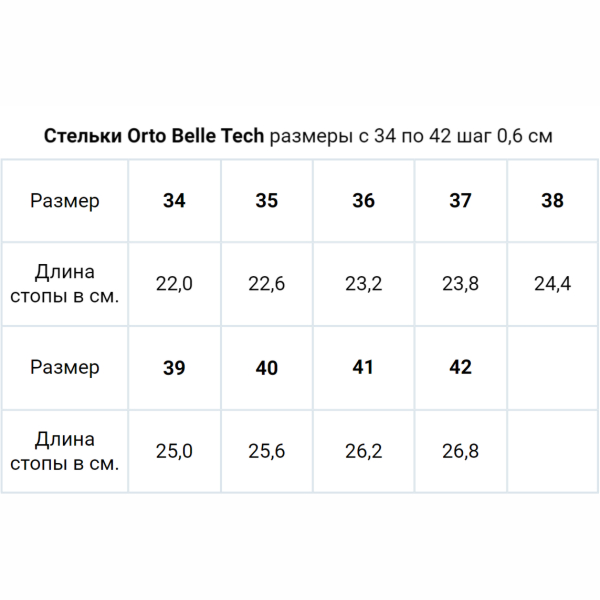Click the 26,2 length value
600x600 pixels.
point(364,451)
